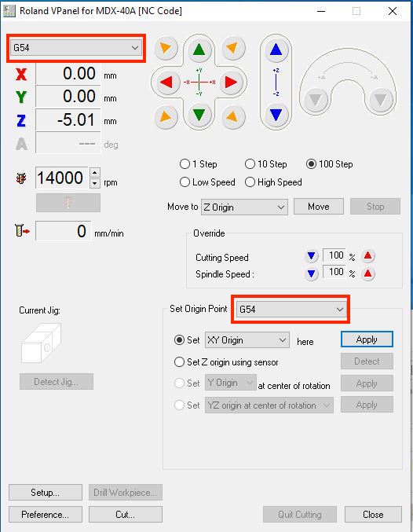Raise the spindle with blue +Z arrow

click(276, 50)
